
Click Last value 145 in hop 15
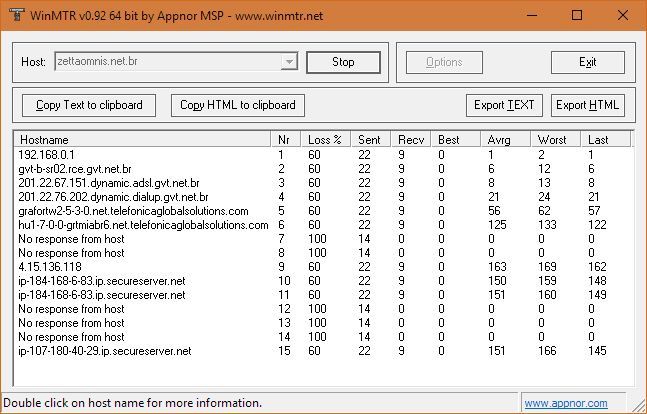pos(597,351)
